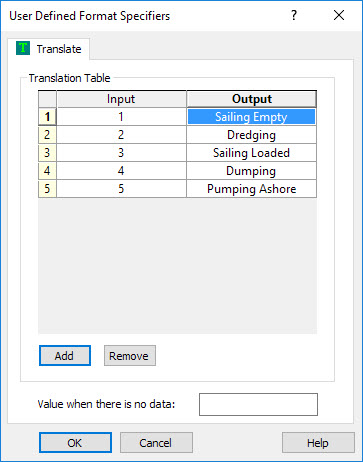Switch to the Translate tab
This screenshot has height=462, width=363.
click(x=49, y=49)
